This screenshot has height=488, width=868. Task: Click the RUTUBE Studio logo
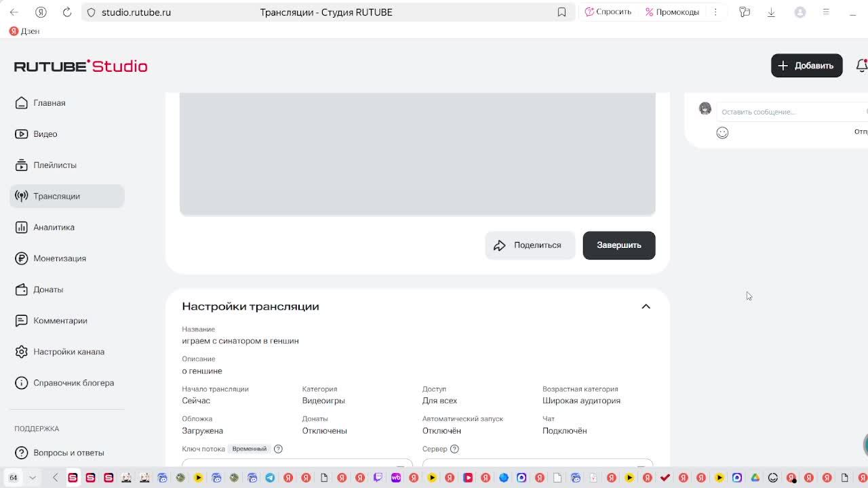click(81, 66)
